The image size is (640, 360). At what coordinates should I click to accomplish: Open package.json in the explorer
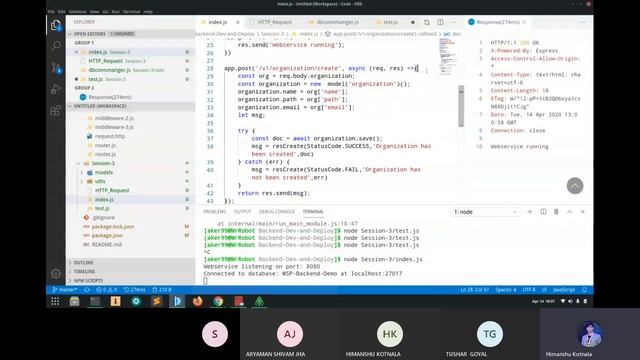click(107, 236)
